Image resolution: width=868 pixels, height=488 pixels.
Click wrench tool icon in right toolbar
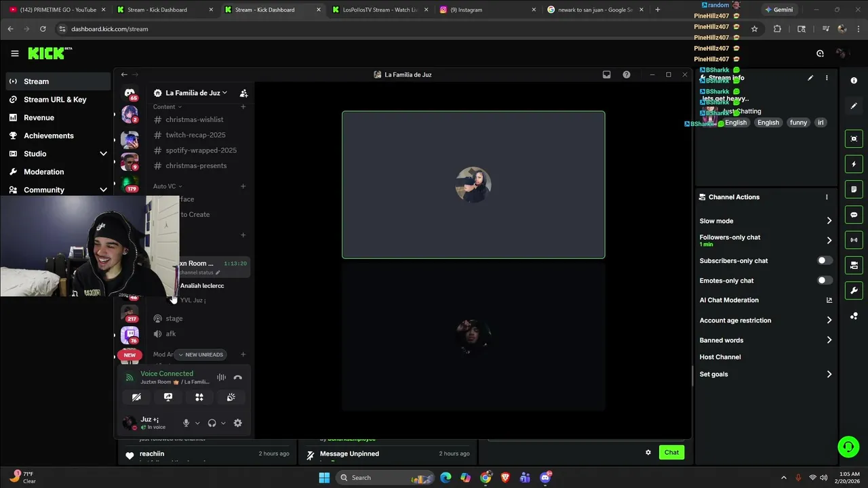point(854,291)
